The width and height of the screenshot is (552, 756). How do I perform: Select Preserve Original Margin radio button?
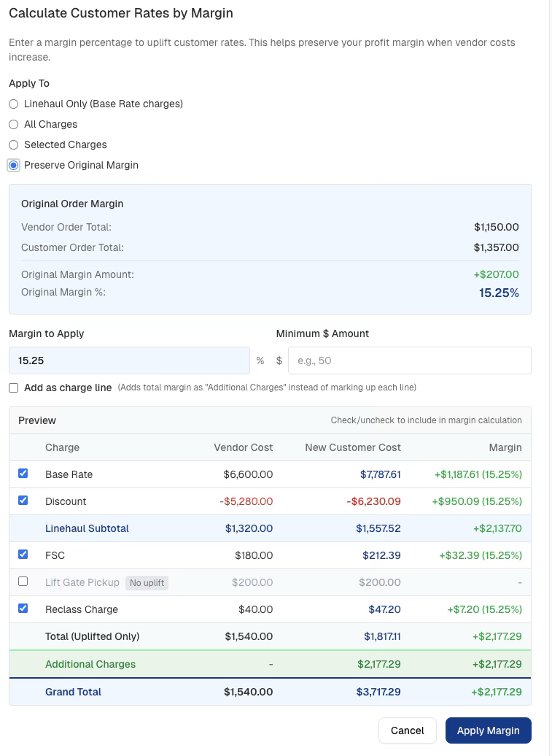tap(13, 166)
